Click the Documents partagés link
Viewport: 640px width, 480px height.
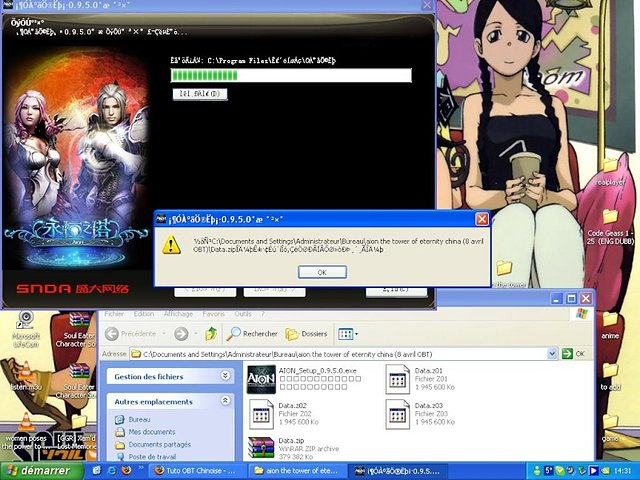click(159, 444)
